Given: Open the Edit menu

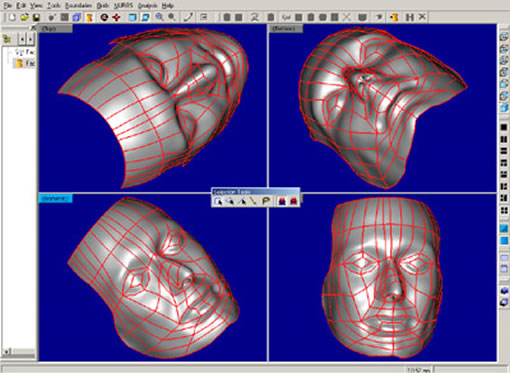Looking at the screenshot, I should (21, 6).
